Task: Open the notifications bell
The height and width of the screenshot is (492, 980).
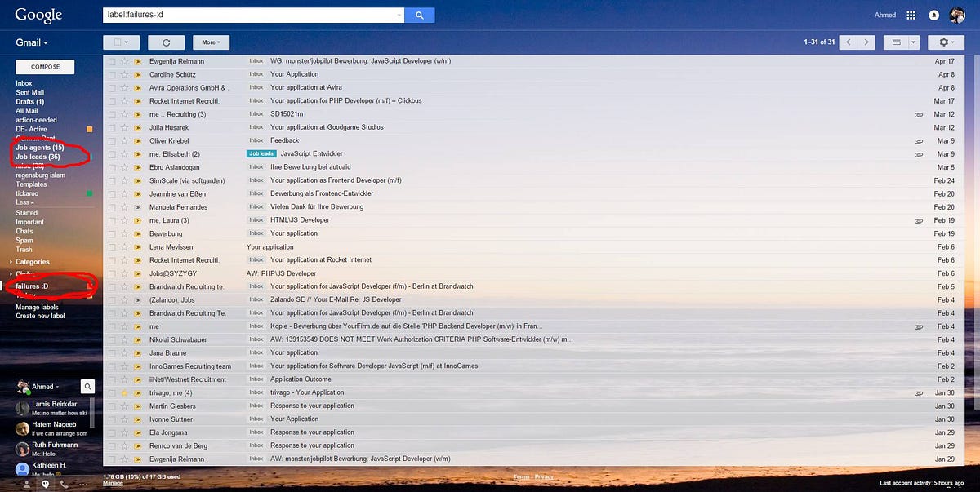Action: pyautogui.click(x=933, y=15)
